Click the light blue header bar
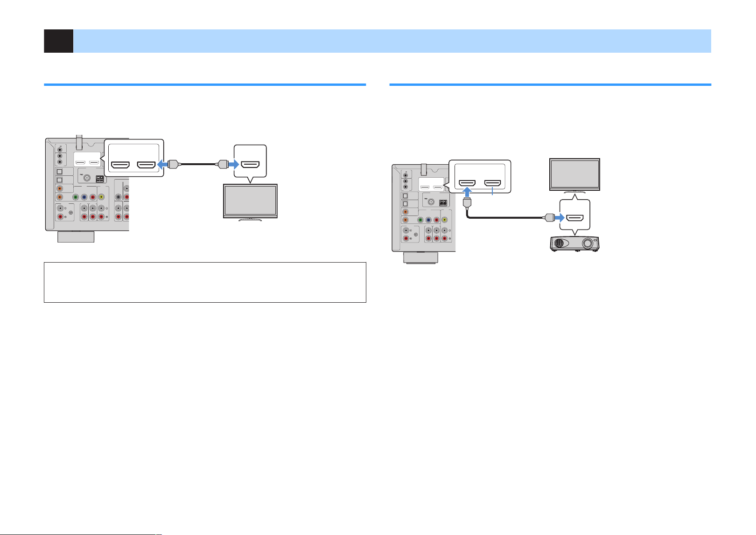The height and width of the screenshot is (535, 756). [392, 41]
